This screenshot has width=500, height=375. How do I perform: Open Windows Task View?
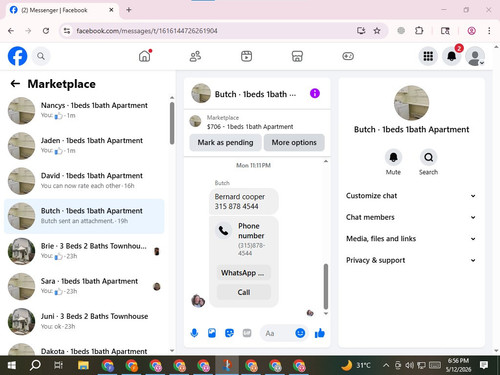(59, 365)
